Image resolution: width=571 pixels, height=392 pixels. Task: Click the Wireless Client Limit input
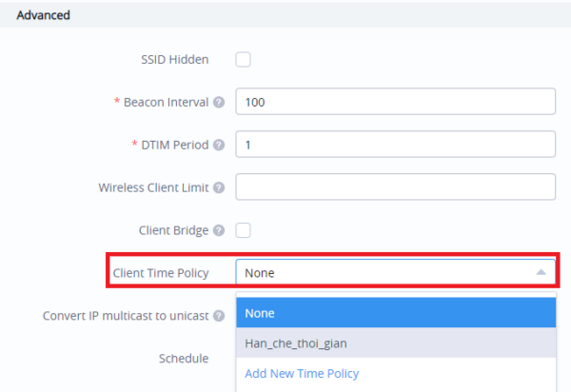coord(395,187)
